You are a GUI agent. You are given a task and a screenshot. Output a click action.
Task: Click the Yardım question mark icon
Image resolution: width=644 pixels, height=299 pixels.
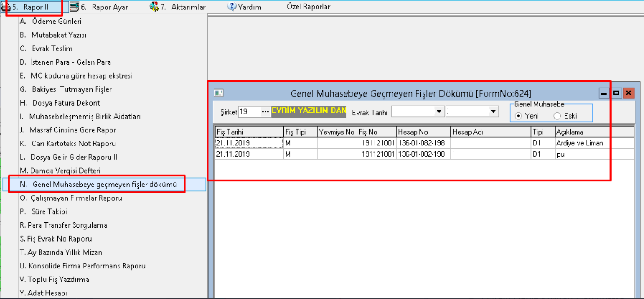[x=232, y=7]
